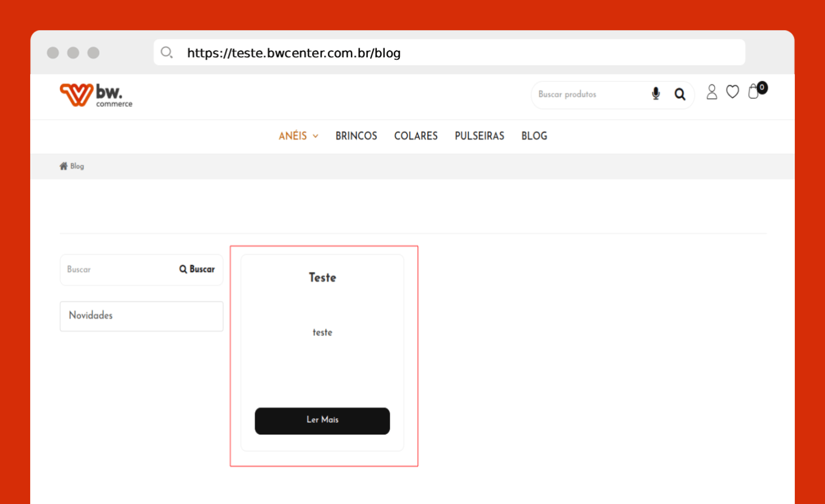
Task: Click the bw.commerce logo
Action: [96, 95]
